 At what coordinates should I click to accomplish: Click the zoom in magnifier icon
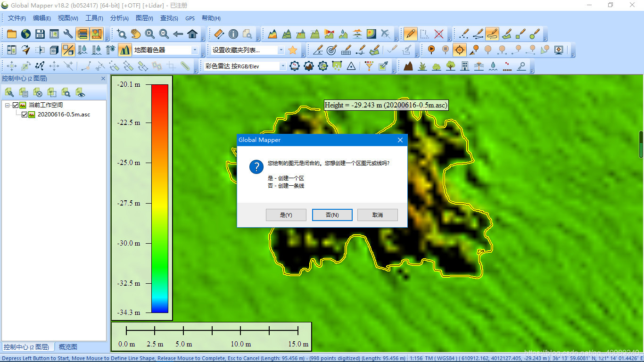pos(150,34)
